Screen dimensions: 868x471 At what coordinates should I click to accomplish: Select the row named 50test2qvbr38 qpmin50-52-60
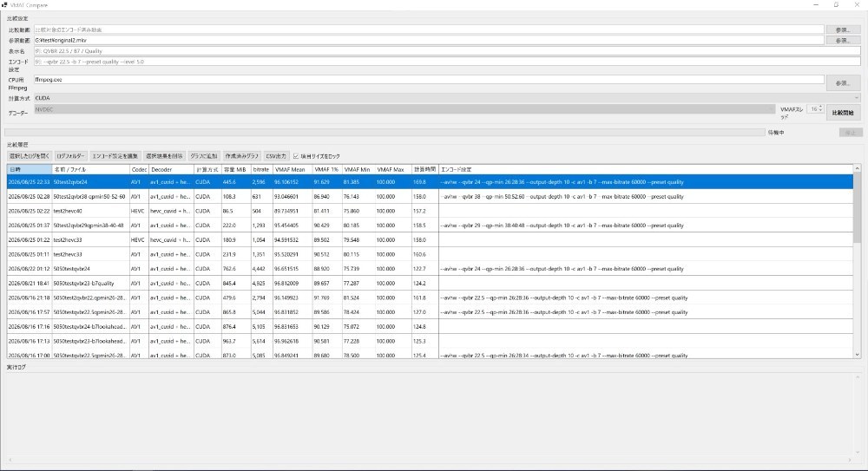coord(430,197)
